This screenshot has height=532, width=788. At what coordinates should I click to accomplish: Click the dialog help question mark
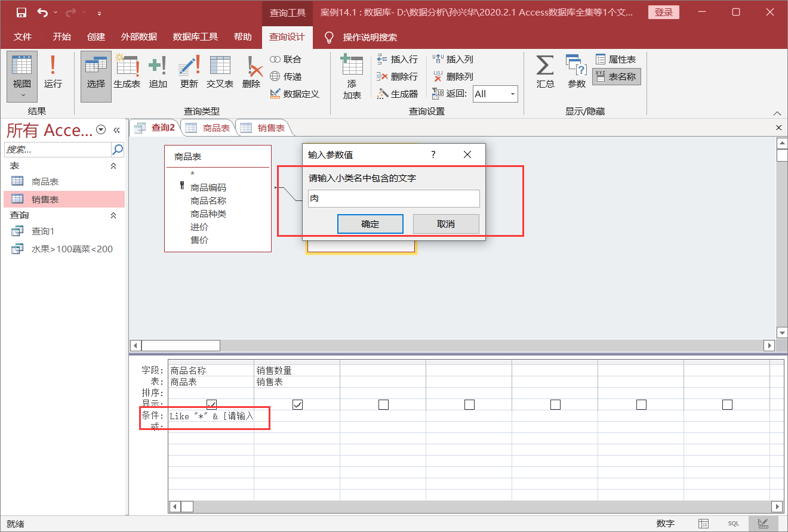[433, 154]
